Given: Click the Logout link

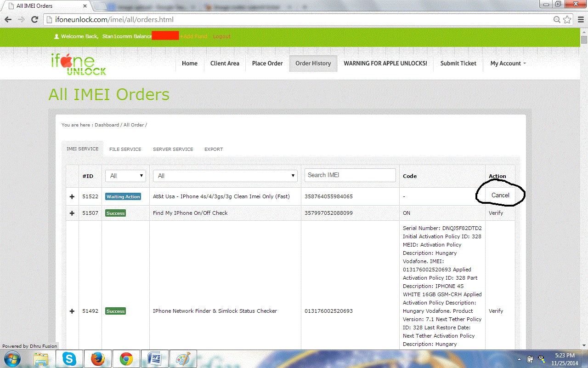Looking at the screenshot, I should click(x=222, y=36).
